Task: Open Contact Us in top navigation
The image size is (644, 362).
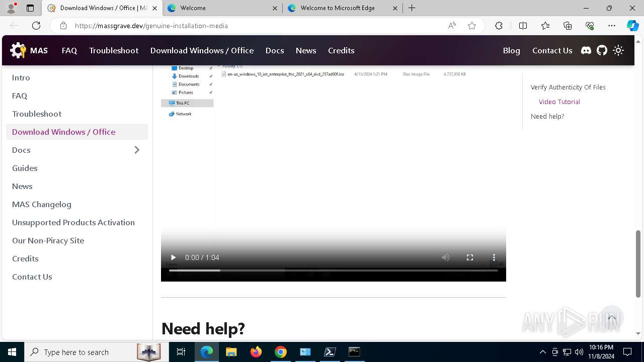Action: pos(552,50)
